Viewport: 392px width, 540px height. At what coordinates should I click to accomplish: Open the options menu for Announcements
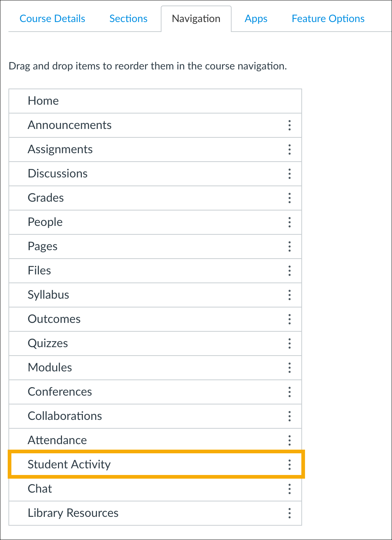(x=290, y=125)
